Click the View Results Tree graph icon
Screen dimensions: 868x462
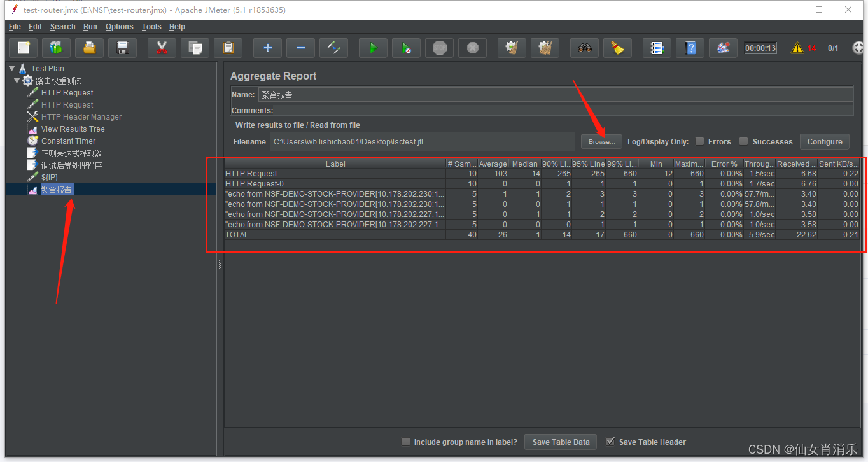pyautogui.click(x=32, y=129)
